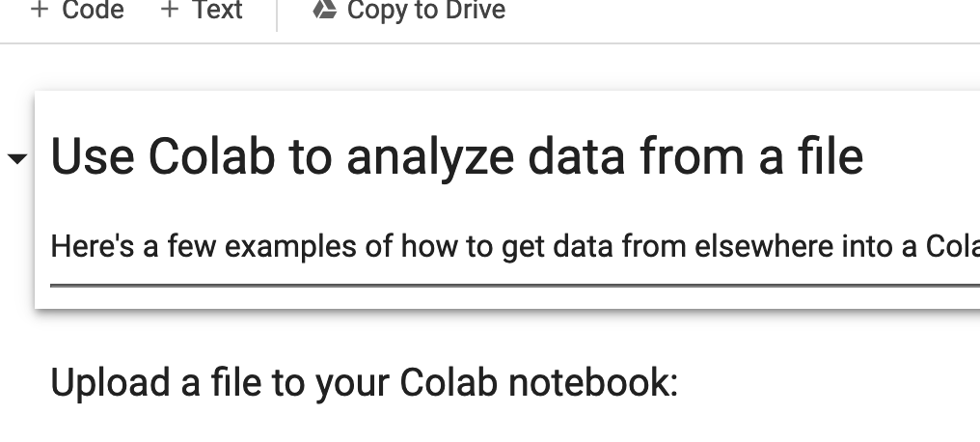Click the vertical separator before Copy to Drive

click(x=277, y=13)
